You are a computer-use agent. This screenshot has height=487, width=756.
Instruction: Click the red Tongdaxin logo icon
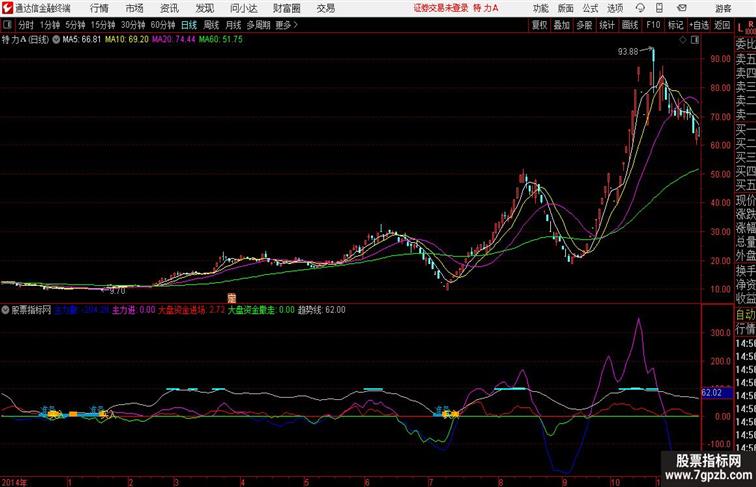pyautogui.click(x=7, y=8)
